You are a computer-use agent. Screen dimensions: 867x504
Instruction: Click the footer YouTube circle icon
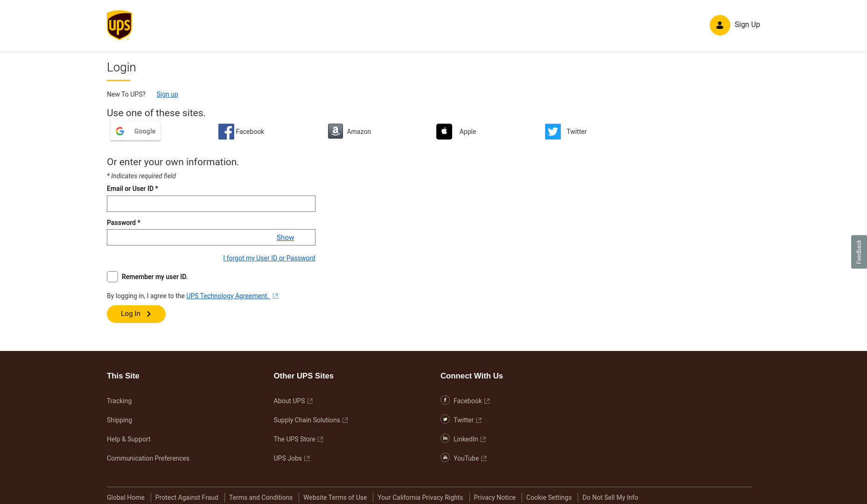coord(445,457)
